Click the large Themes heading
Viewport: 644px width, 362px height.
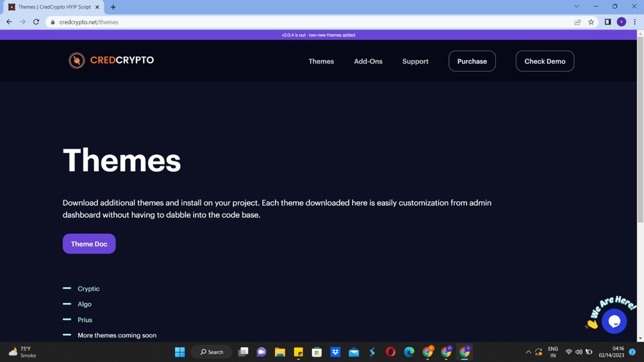[x=122, y=160]
